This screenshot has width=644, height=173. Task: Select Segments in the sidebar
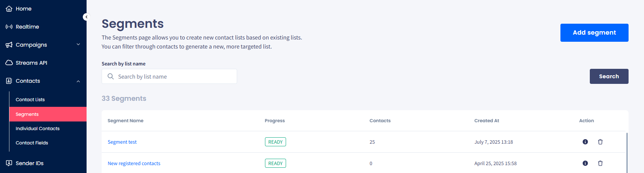(27, 114)
